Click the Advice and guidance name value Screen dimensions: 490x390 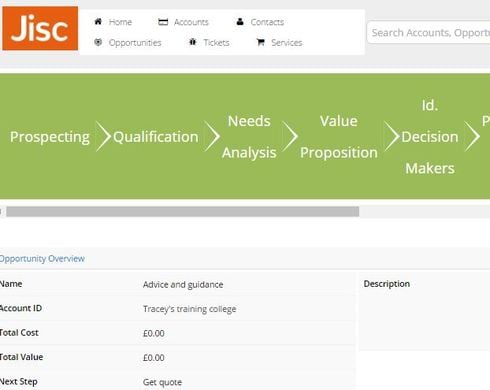(x=183, y=285)
